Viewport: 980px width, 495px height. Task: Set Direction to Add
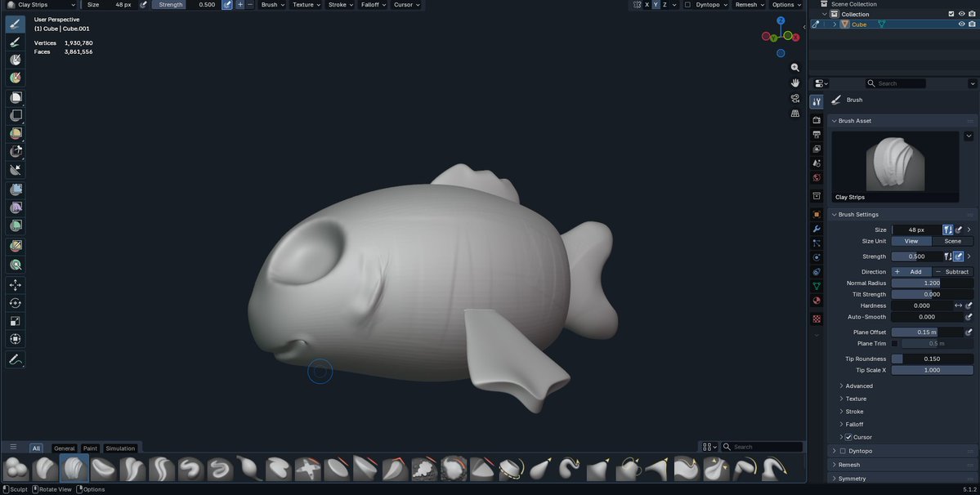[x=911, y=271]
